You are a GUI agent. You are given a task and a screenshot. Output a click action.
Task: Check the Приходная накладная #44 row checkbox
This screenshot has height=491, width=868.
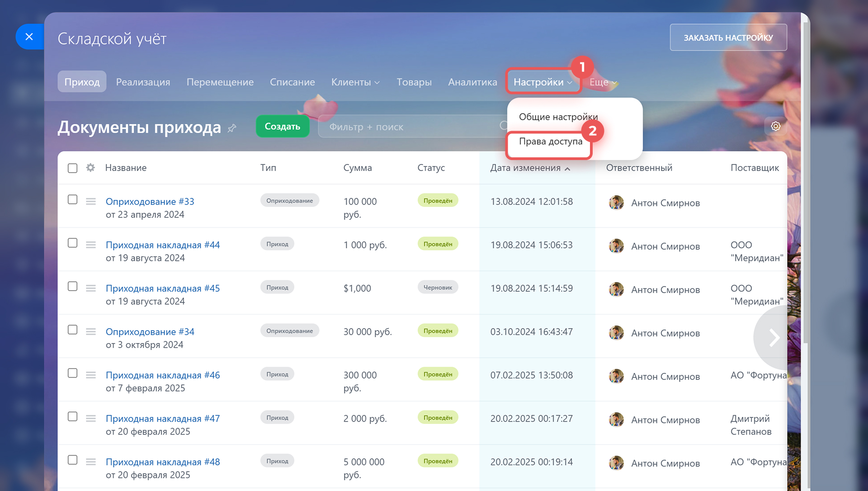pos(72,243)
